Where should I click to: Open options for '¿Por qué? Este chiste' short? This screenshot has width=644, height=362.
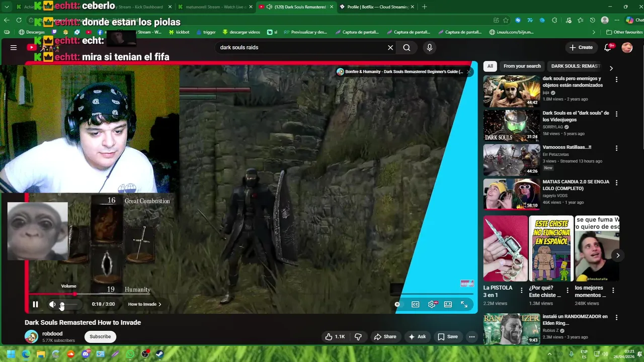568,290
